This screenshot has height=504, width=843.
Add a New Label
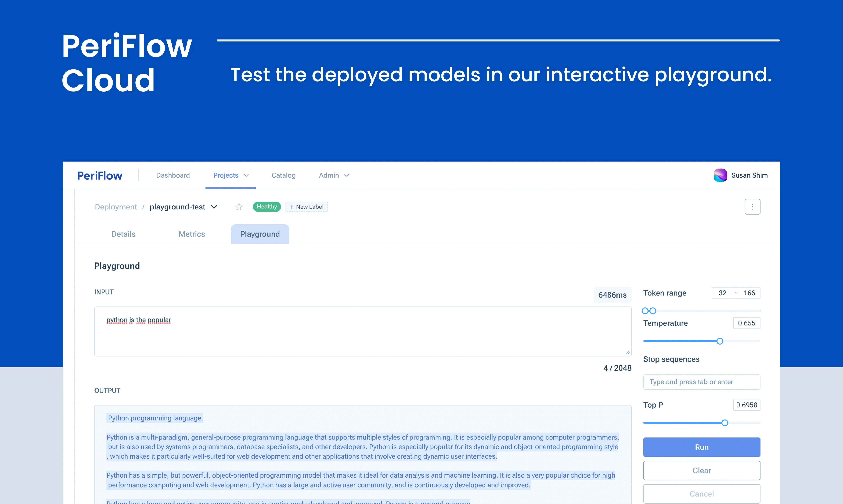point(306,207)
